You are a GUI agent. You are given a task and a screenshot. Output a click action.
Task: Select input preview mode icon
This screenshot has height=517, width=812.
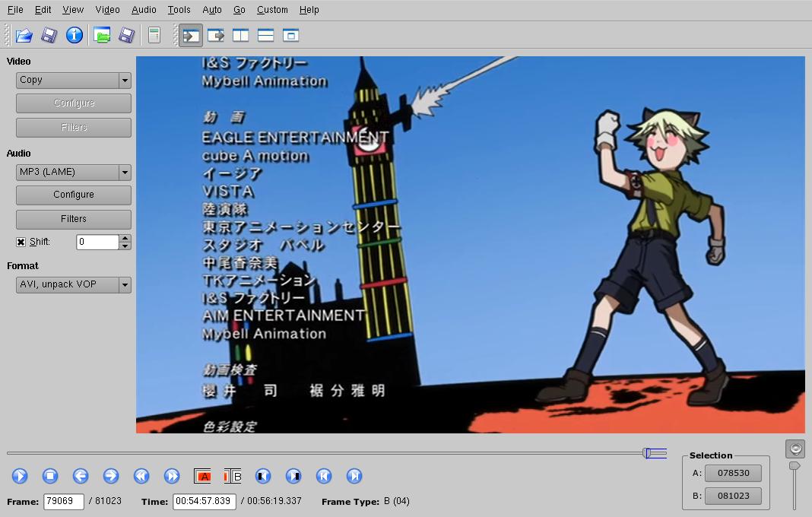pos(191,35)
